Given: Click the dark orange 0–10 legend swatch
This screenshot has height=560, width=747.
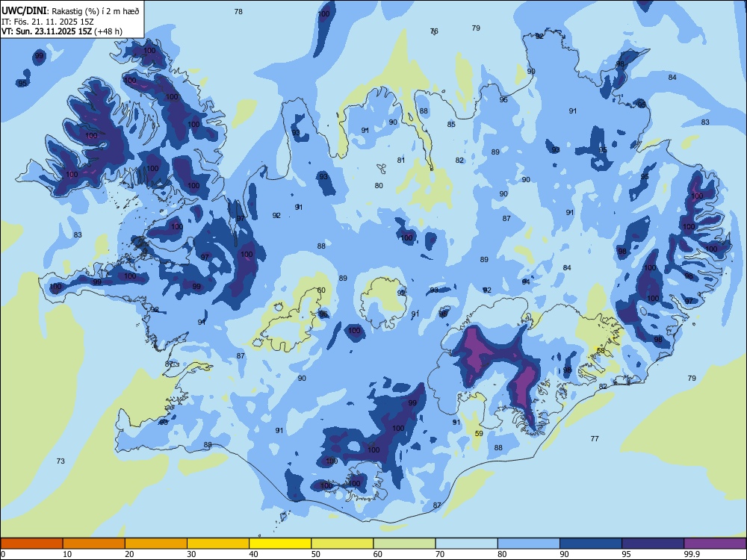Looking at the screenshot, I should point(32,544).
